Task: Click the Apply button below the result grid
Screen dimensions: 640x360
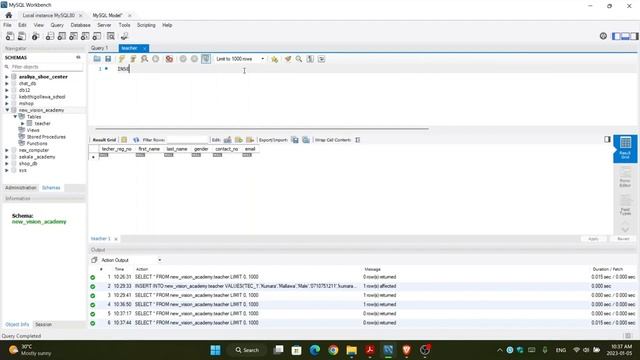Action: (593, 239)
